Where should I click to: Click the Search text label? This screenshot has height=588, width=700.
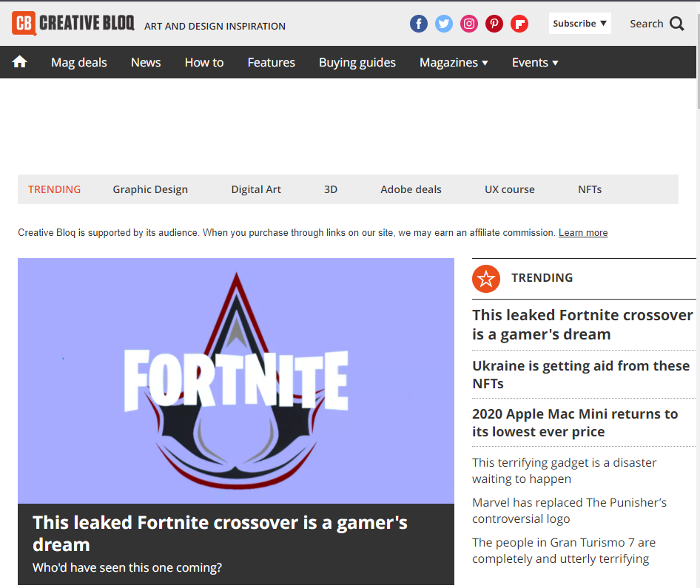(x=647, y=24)
